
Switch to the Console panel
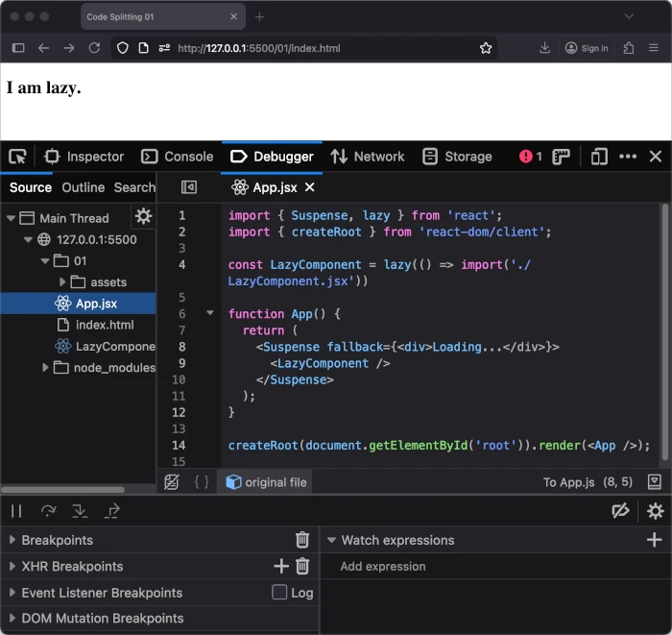[177, 157]
